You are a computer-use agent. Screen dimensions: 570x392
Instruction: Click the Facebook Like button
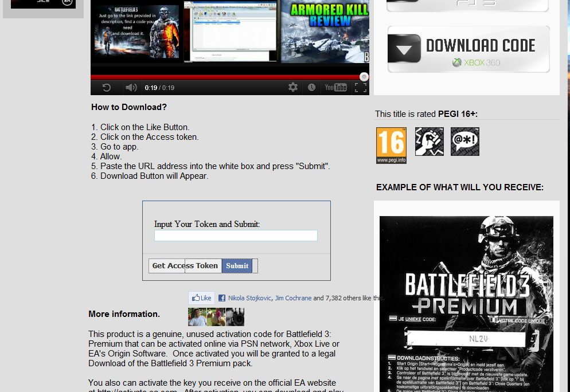pos(201,298)
